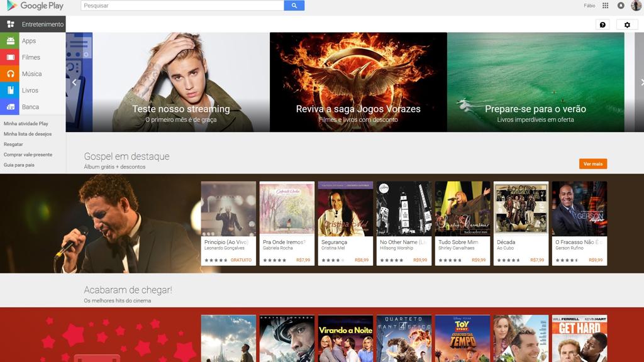Viewport: 644px width, 362px height.
Task: Click the Ver mais button
Action: click(x=592, y=164)
